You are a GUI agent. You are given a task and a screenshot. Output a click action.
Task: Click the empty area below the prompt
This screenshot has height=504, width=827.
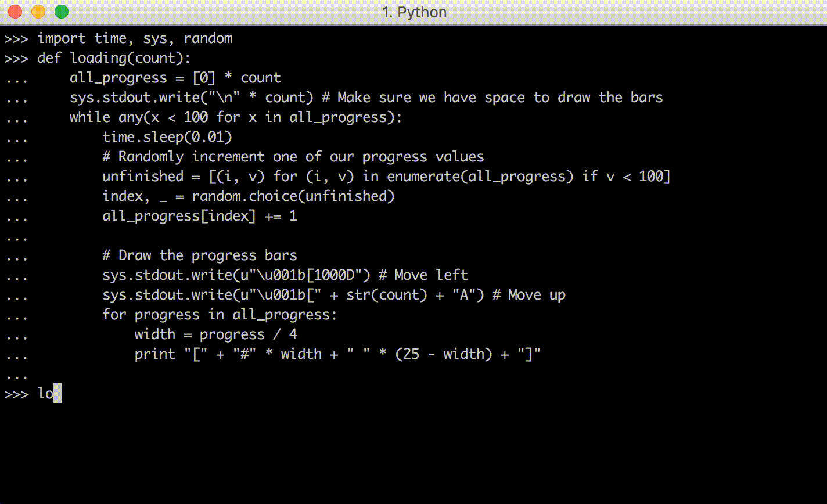(x=407, y=453)
